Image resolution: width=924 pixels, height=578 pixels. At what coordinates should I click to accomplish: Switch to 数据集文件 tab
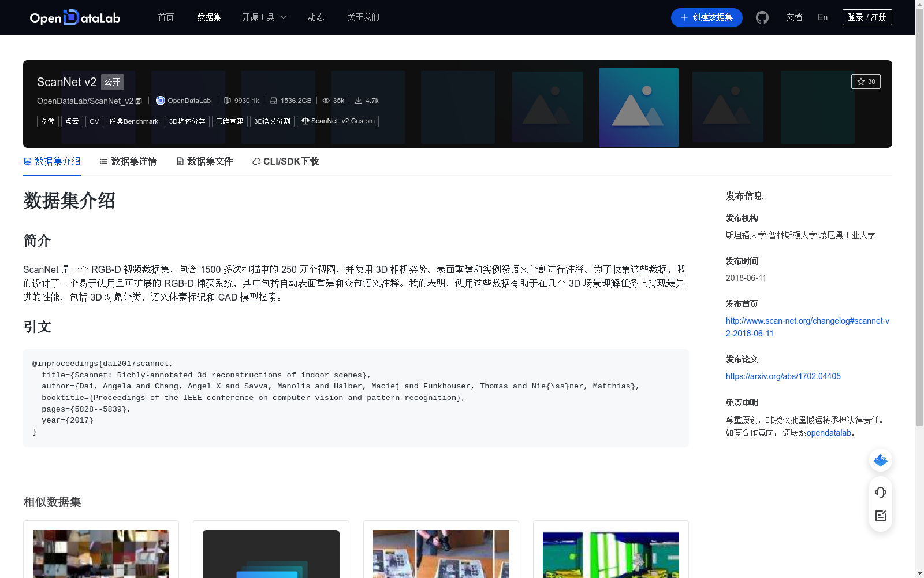point(204,161)
